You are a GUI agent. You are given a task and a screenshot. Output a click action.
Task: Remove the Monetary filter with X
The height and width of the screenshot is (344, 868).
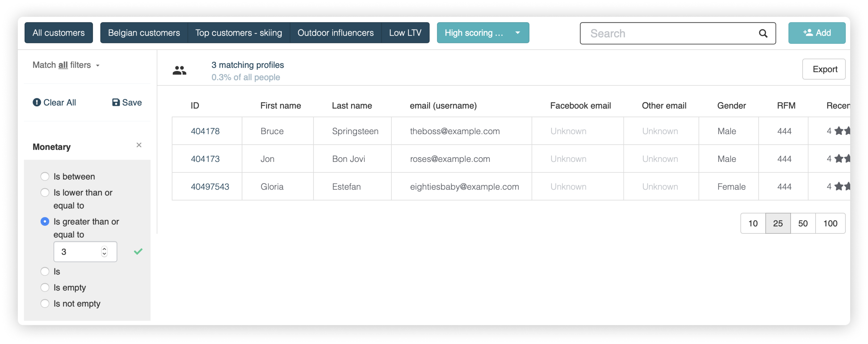pyautogui.click(x=139, y=145)
